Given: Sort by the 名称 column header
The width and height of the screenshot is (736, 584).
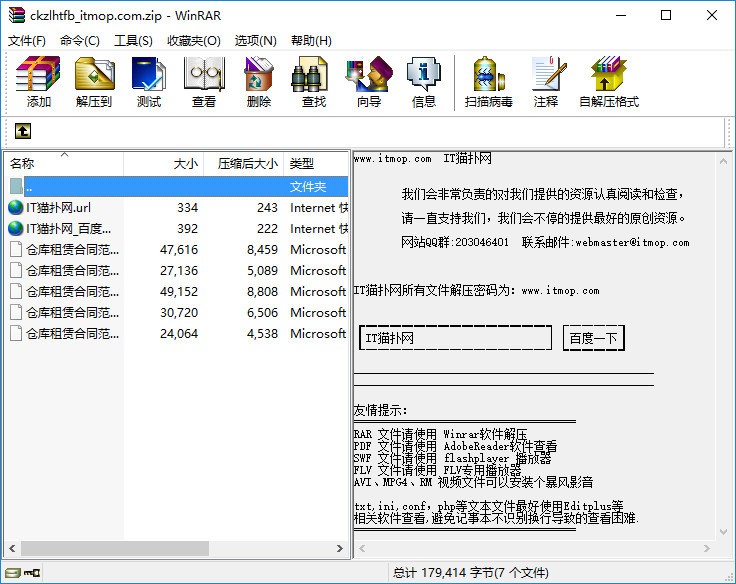Looking at the screenshot, I should click(64, 164).
